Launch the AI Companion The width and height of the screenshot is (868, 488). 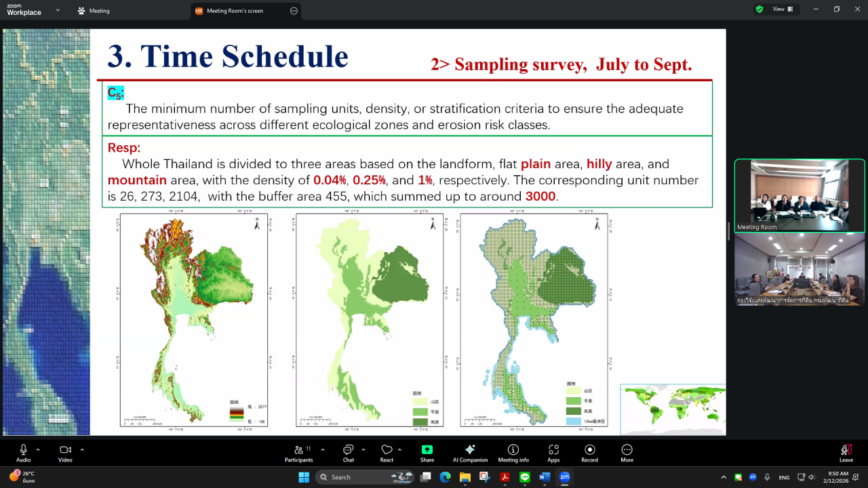[x=470, y=452]
